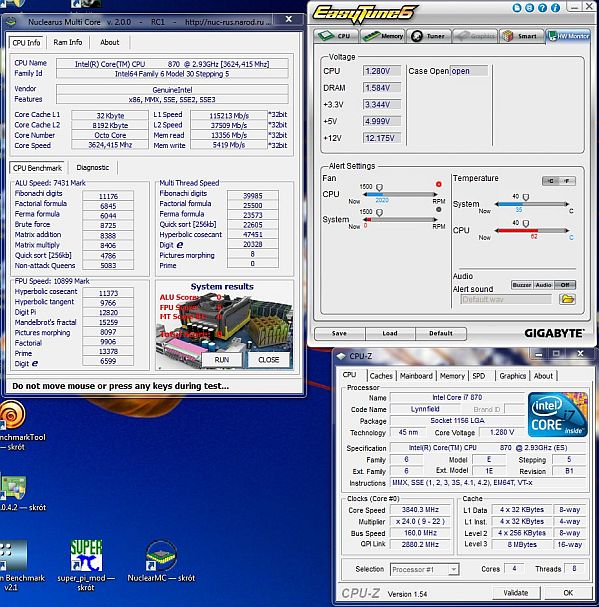Screen dimensions: 599x607
Task: Click Load in EasyTune6
Action: point(390,333)
